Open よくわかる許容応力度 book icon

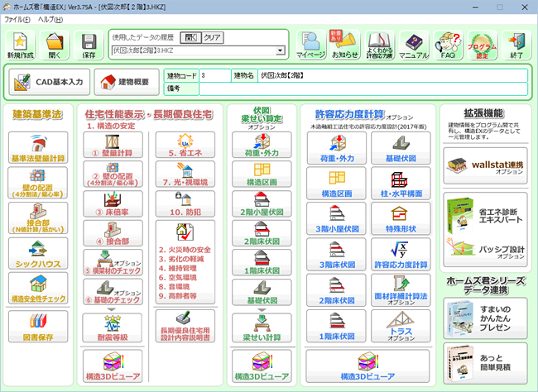(379, 45)
